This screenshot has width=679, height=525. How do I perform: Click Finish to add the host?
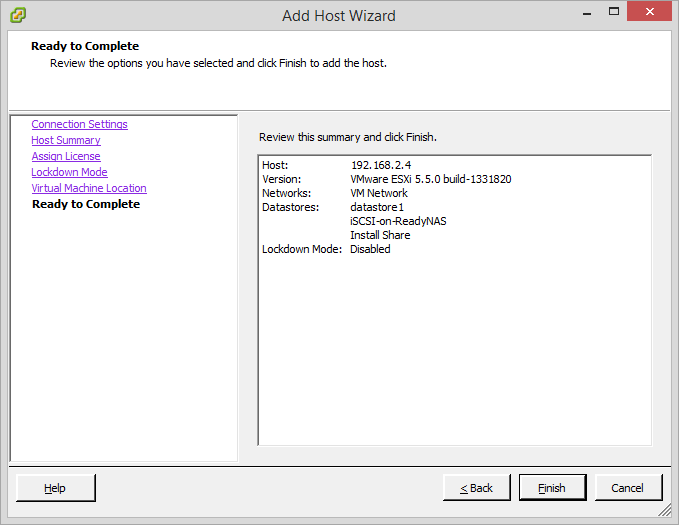[552, 488]
